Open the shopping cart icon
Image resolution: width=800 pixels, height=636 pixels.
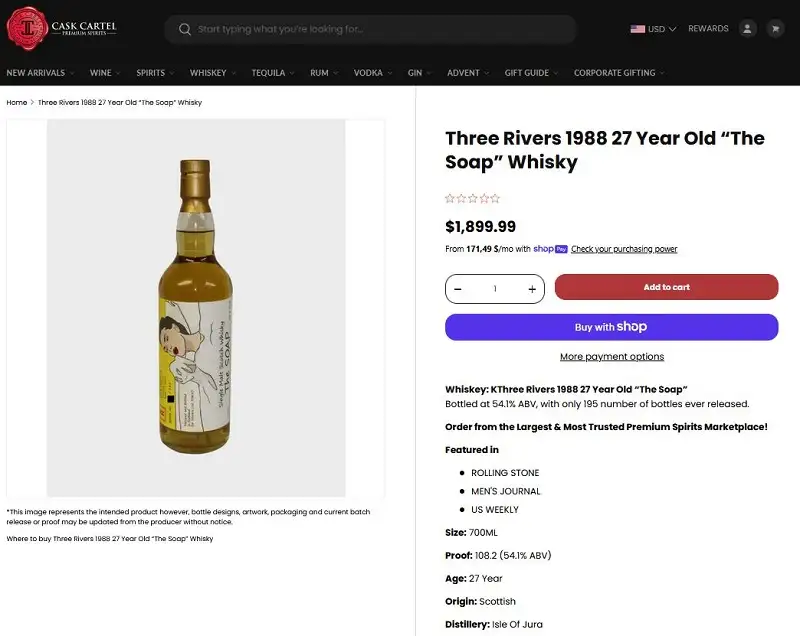[777, 28]
